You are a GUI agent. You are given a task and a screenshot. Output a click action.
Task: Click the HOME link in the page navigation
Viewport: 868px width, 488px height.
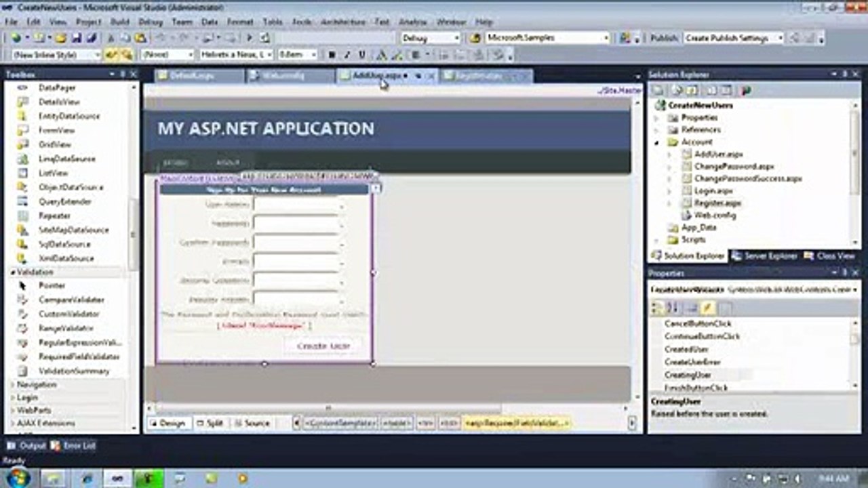[175, 163]
